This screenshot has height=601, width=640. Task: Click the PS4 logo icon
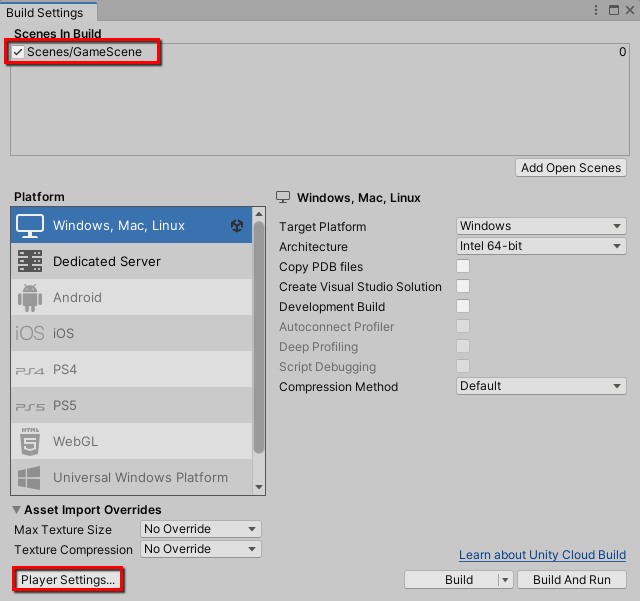pyautogui.click(x=30, y=371)
